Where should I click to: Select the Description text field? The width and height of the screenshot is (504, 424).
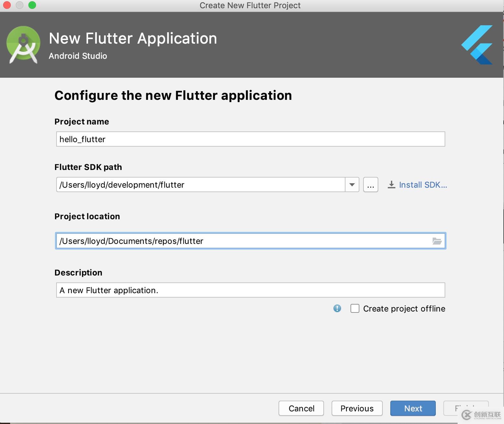click(250, 290)
